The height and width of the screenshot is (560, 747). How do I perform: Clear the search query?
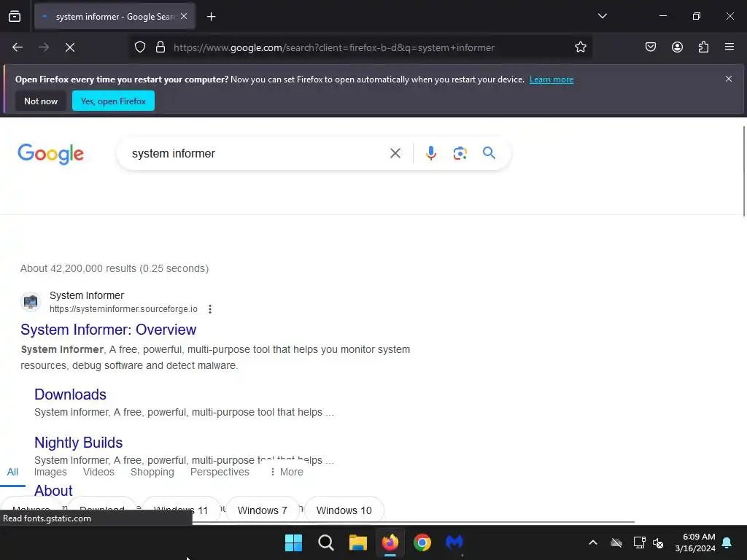(x=395, y=153)
